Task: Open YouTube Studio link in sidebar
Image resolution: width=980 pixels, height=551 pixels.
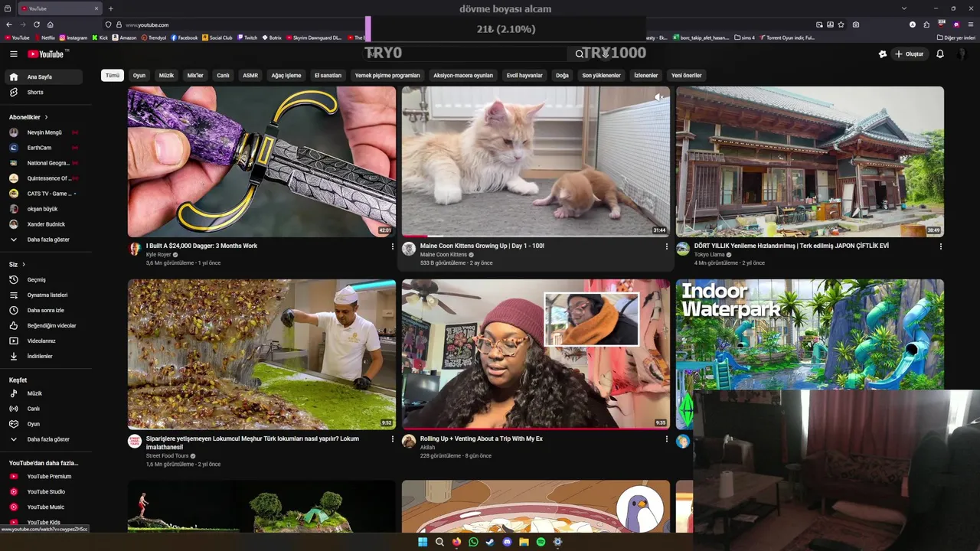Action: pos(43,491)
